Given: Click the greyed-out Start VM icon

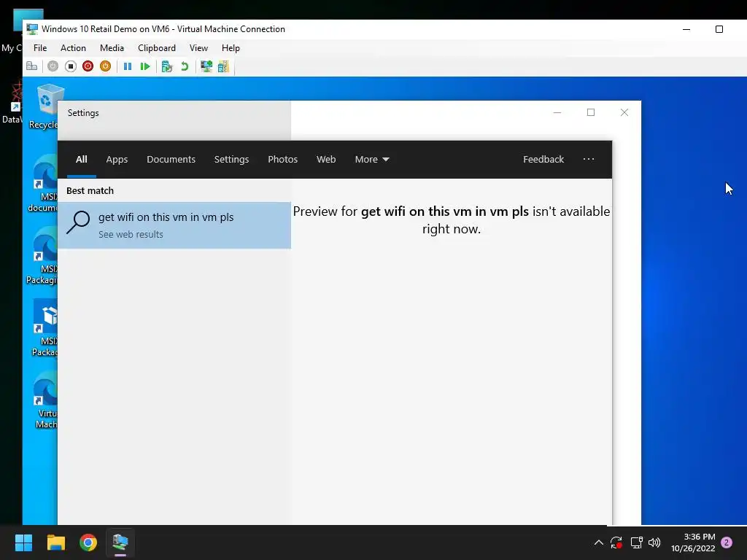Looking at the screenshot, I should click(53, 66).
